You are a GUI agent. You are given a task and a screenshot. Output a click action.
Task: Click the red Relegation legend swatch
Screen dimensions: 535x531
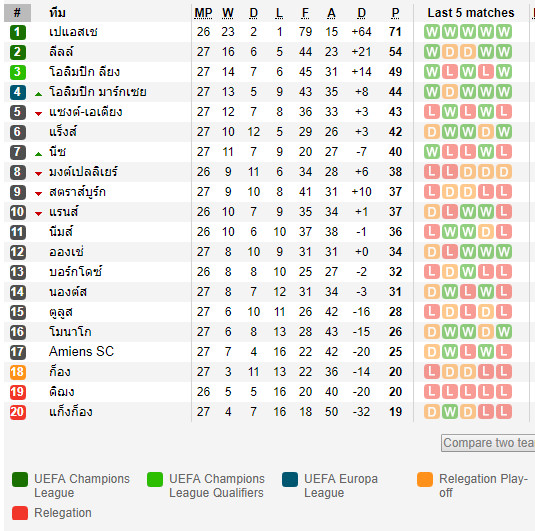pyautogui.click(x=20, y=513)
